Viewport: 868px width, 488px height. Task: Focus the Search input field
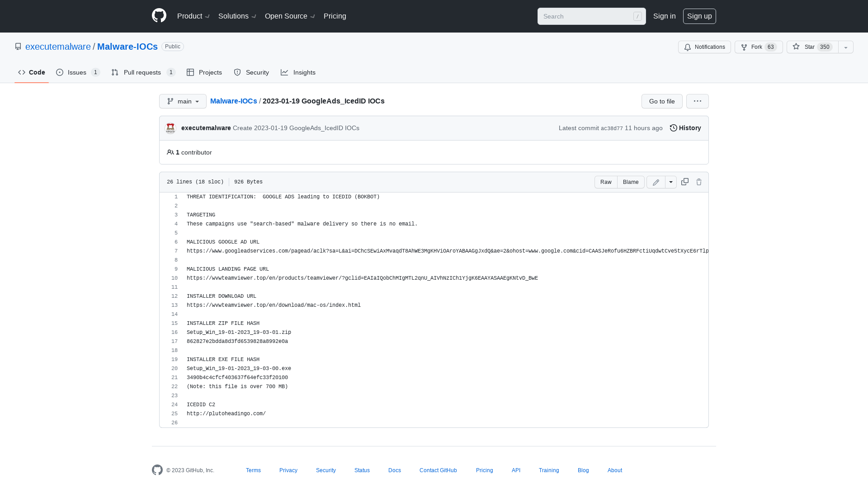[x=592, y=16]
